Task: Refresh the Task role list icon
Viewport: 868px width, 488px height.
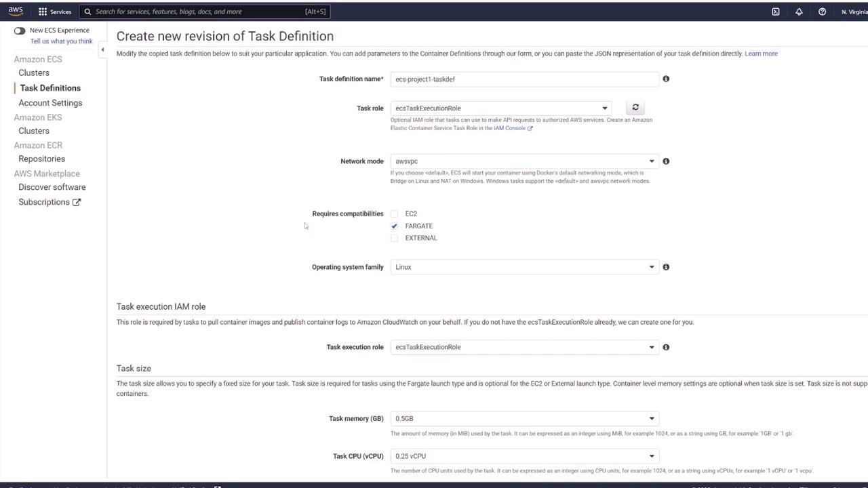Action: (635, 107)
